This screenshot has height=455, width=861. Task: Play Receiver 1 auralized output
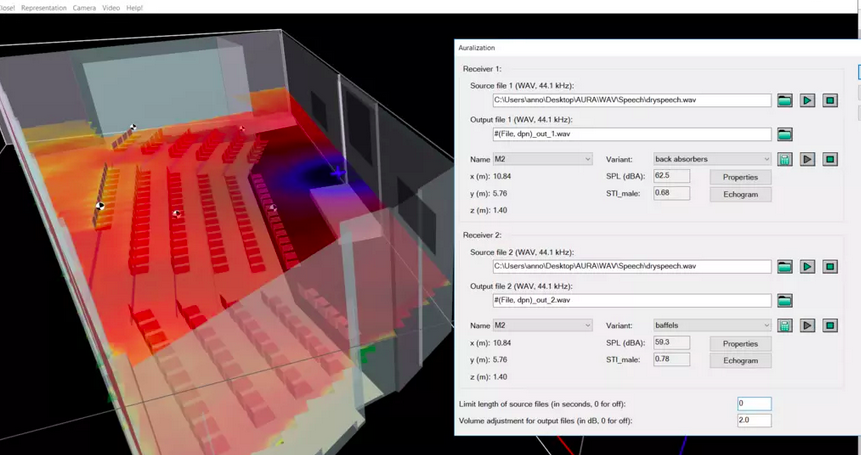pos(807,159)
